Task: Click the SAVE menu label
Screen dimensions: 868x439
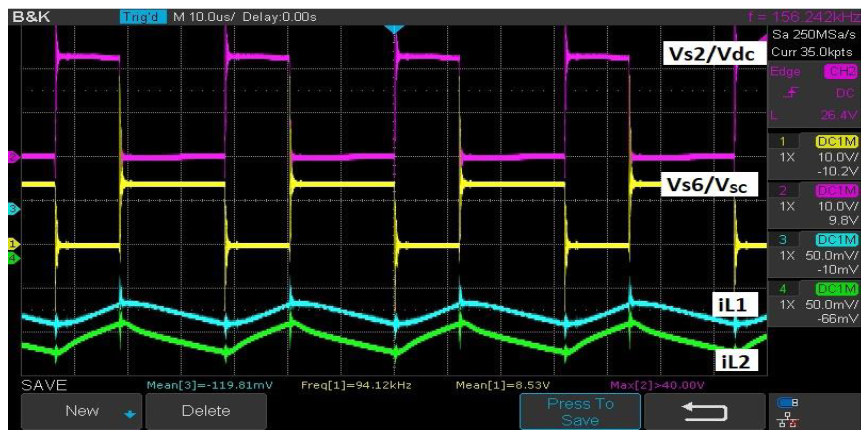Action: click(x=44, y=385)
